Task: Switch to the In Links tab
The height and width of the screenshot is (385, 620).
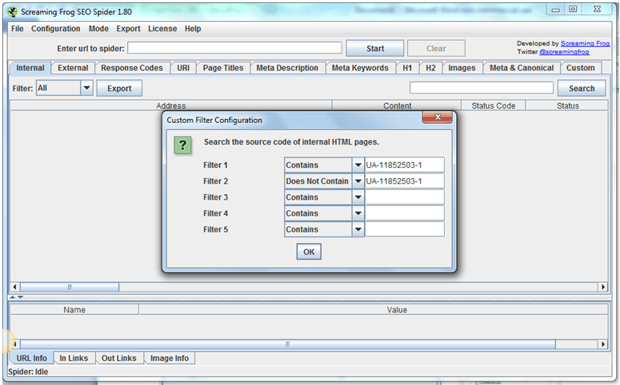Action: tap(74, 358)
